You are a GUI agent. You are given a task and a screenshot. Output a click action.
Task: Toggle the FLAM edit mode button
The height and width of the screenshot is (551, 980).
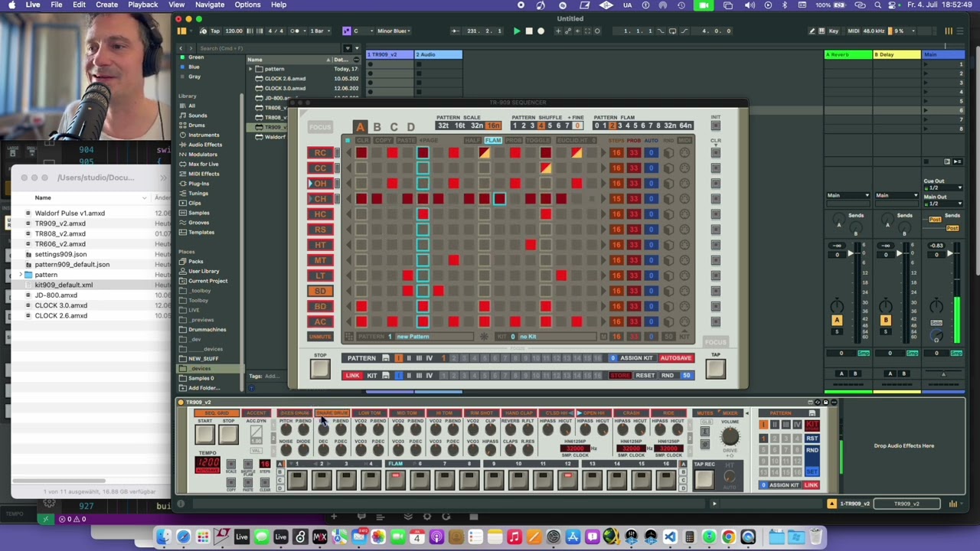(493, 141)
